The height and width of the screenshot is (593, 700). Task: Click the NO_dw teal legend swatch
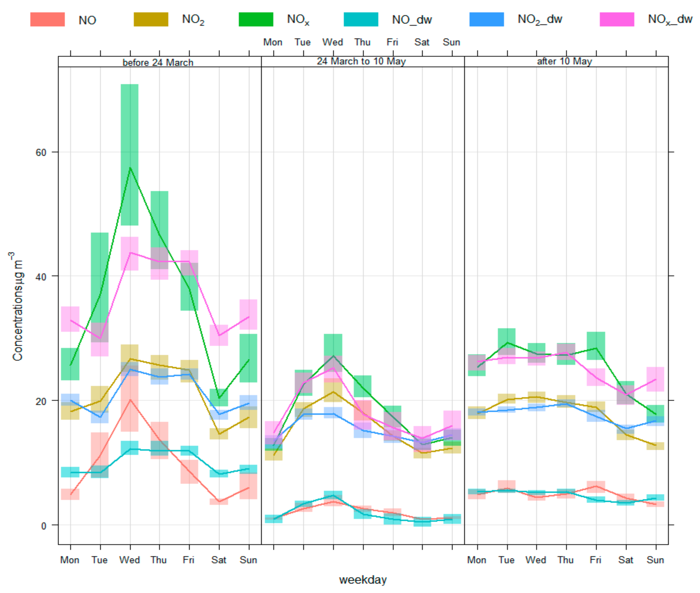(360, 19)
